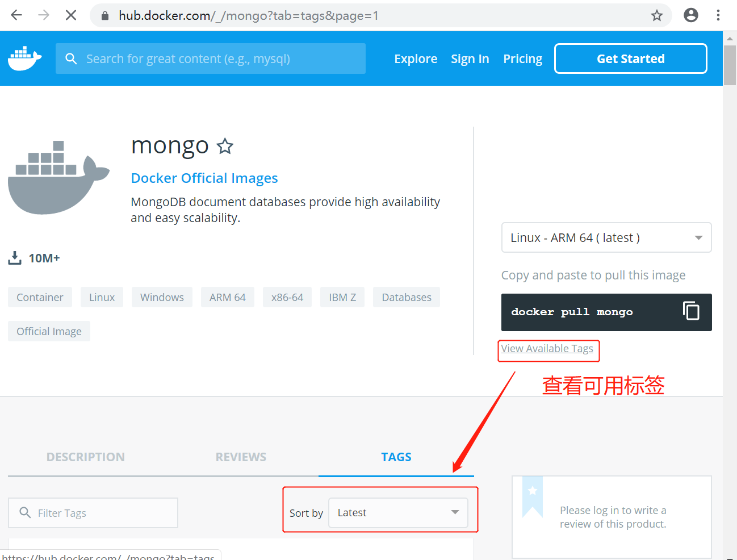737x560 pixels.
Task: Switch to the Reviews tab
Action: (241, 457)
